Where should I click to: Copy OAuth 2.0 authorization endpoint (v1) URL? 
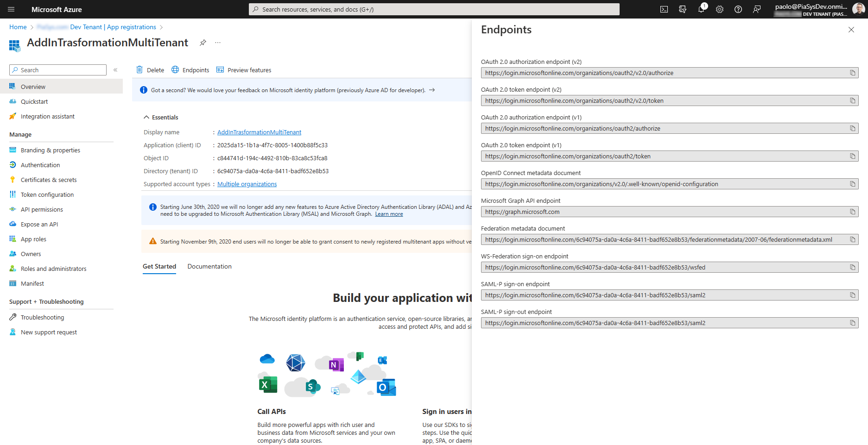point(853,128)
